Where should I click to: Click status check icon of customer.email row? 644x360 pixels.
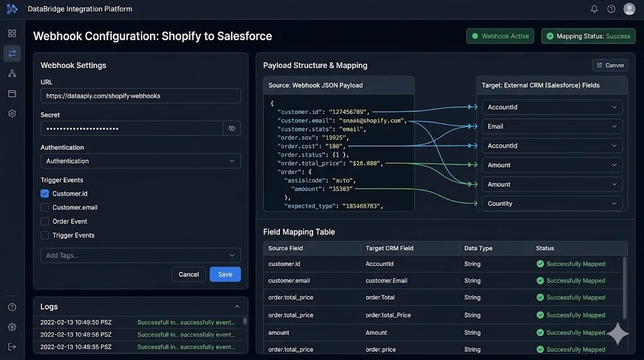540,281
